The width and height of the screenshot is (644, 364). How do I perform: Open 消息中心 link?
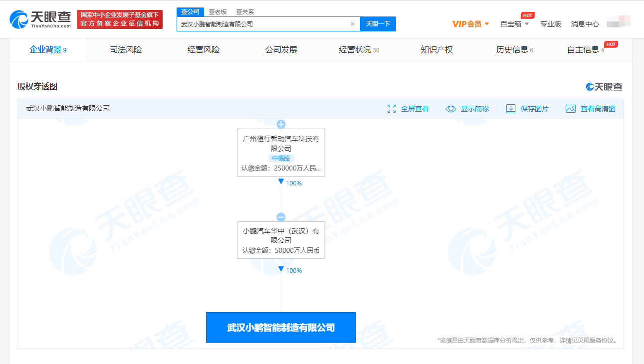click(x=585, y=24)
